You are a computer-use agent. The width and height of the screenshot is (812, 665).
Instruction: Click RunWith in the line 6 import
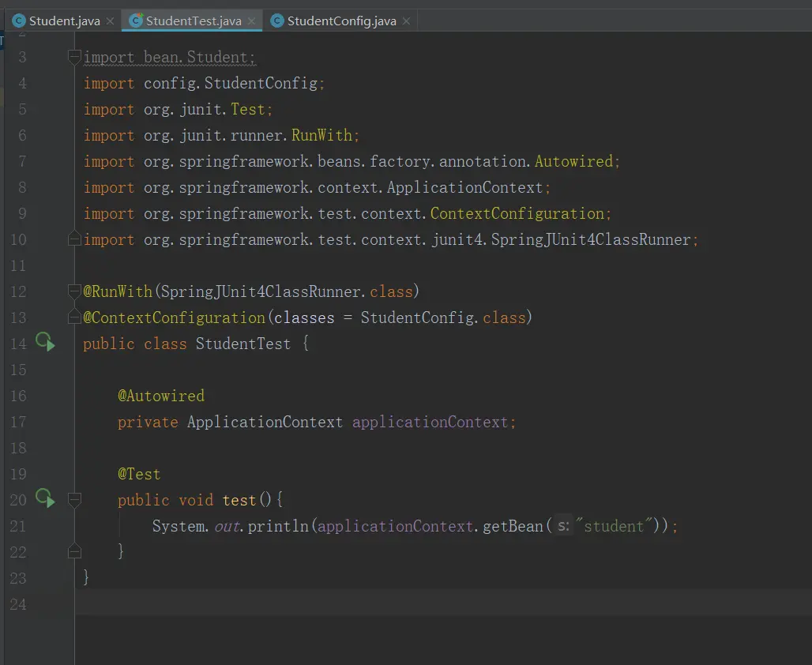click(x=321, y=135)
